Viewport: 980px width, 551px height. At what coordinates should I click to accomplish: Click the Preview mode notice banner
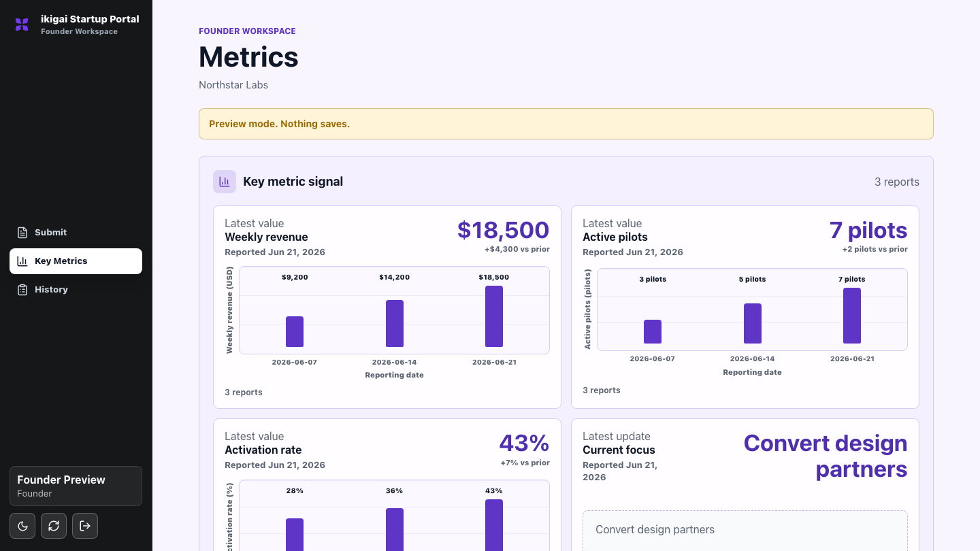(566, 124)
